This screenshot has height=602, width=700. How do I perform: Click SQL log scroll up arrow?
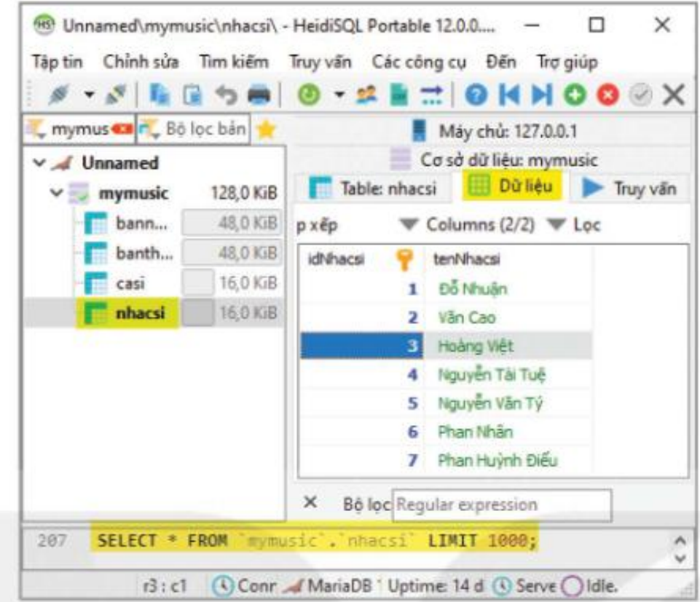click(680, 541)
